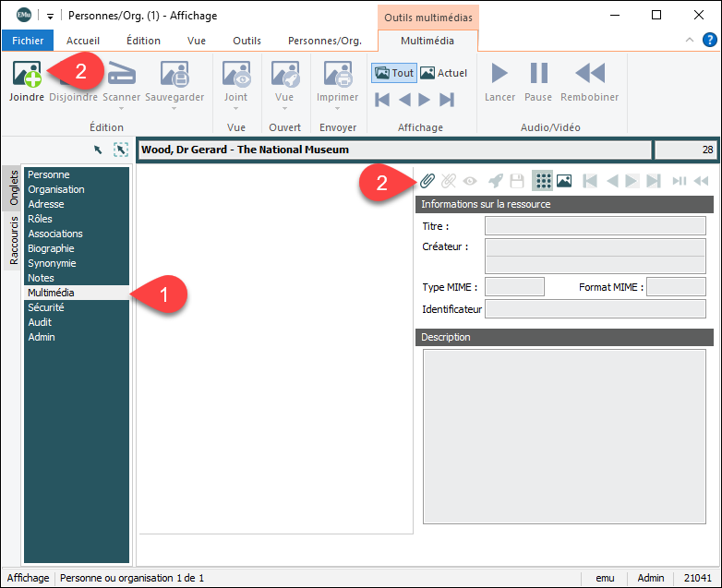722x588 pixels.
Task: Toggle the Actuel display option
Action: click(x=443, y=73)
